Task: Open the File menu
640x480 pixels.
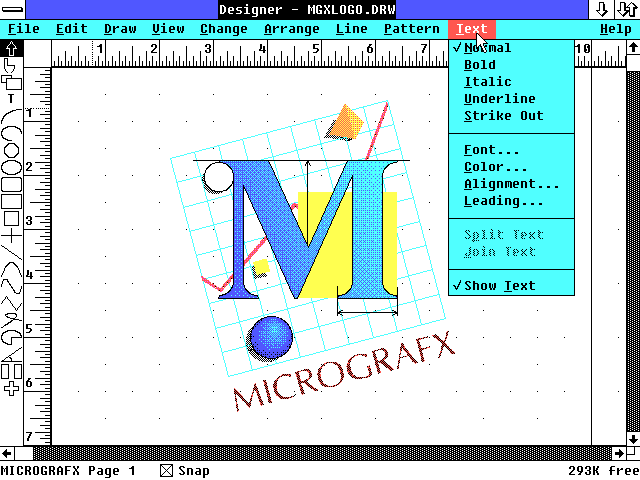Action: 24,29
